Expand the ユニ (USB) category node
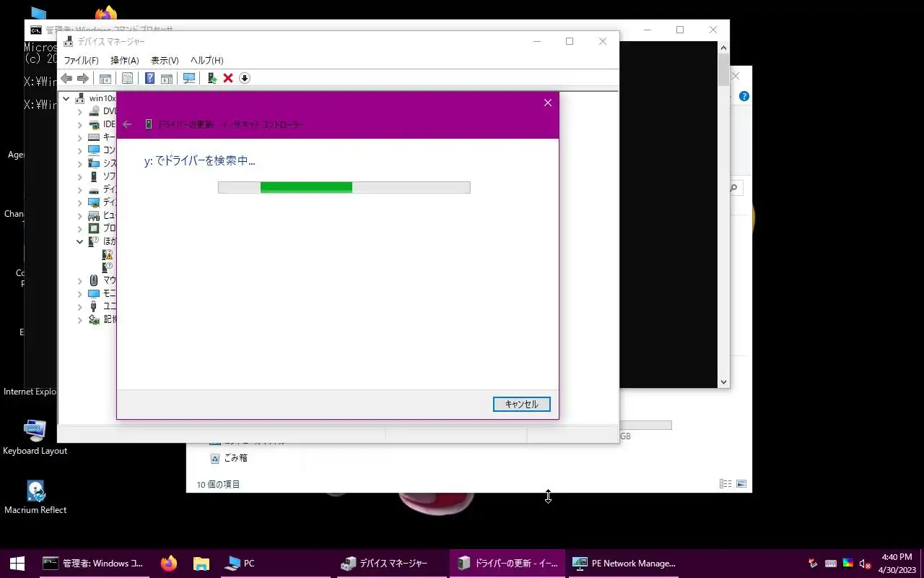Viewport: 924px width, 578px height. click(x=80, y=306)
